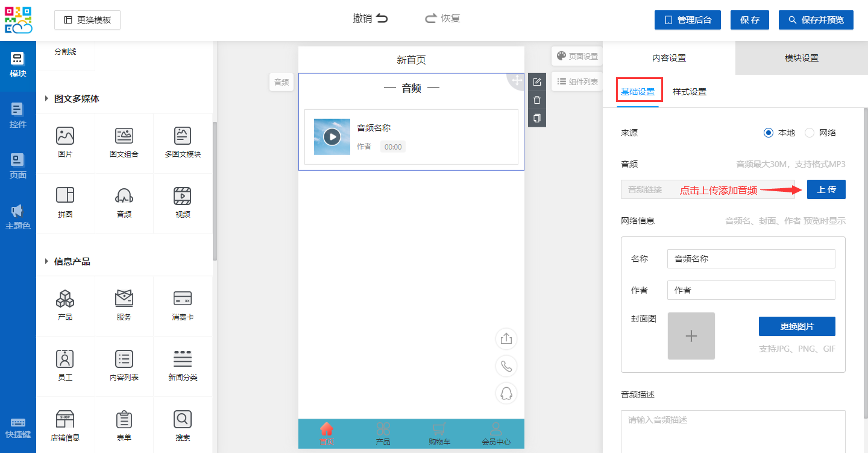
Task: Click the 上传 upload button
Action: point(826,189)
